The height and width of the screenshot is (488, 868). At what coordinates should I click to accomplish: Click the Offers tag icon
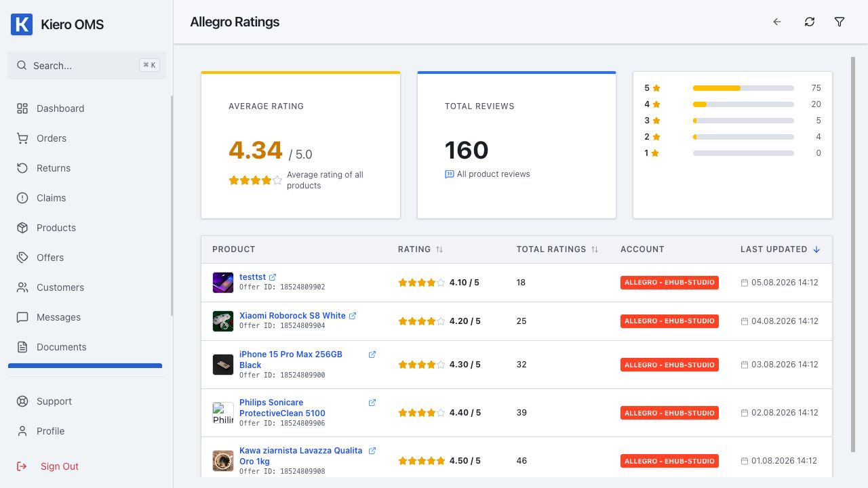tap(22, 258)
